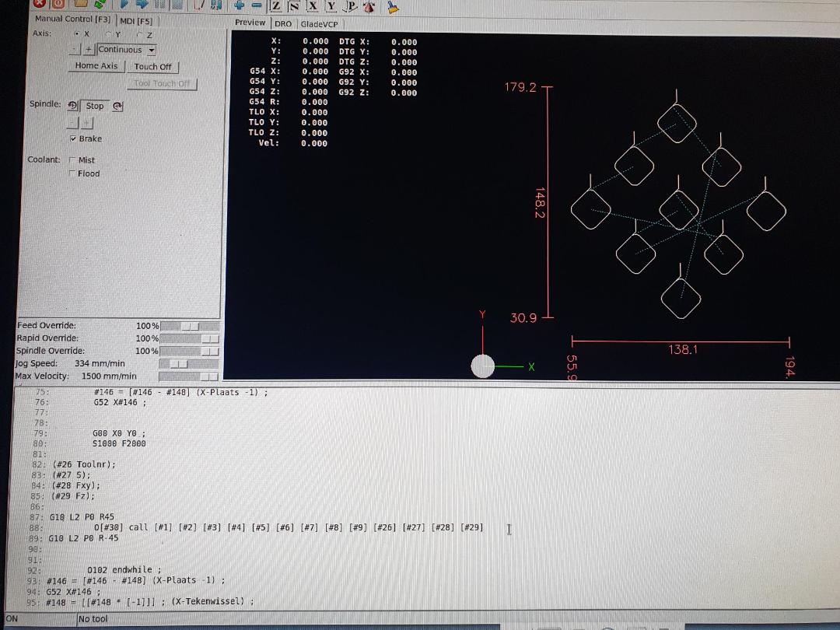
Task: Click the origin marker in preview plot
Action: pos(483,366)
